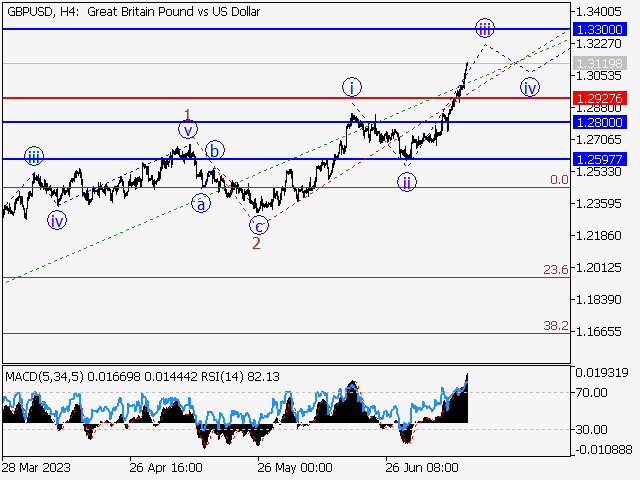Click the -0.010888 indicator scale value
Viewport: 640px width, 480px height.
603,450
